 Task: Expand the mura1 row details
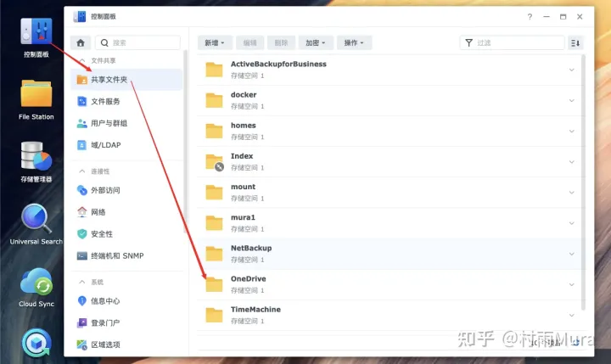pyautogui.click(x=572, y=223)
